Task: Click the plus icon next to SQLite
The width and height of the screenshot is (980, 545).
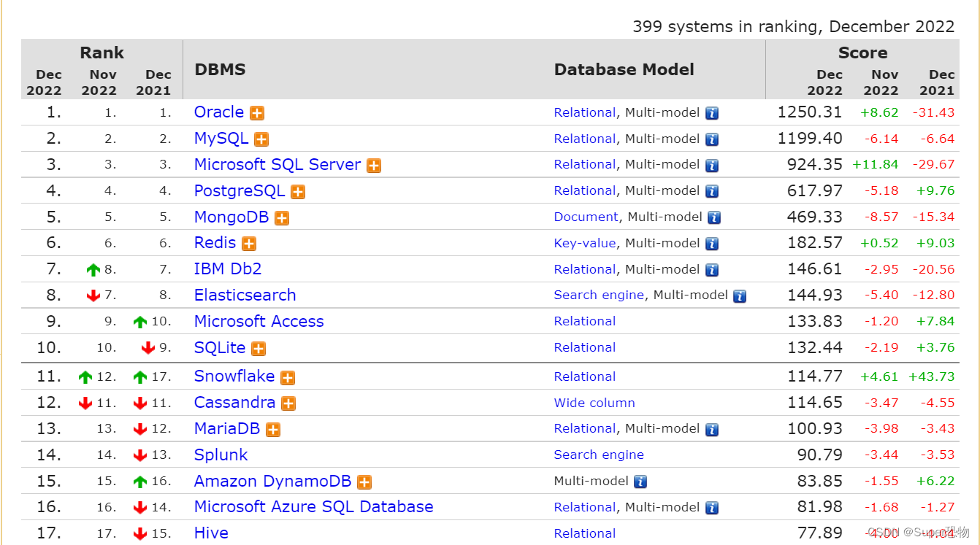Action: tap(259, 349)
